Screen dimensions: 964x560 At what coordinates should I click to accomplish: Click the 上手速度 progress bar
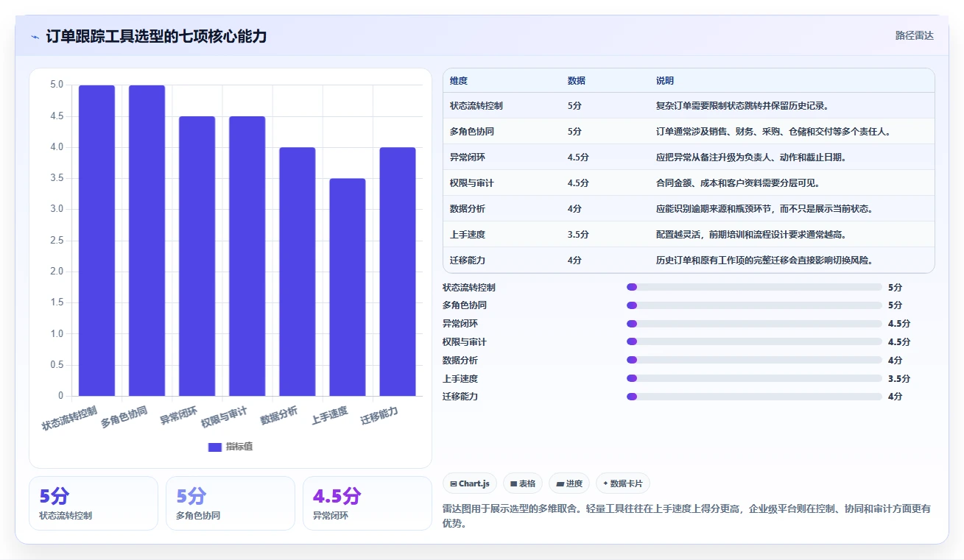pos(754,378)
